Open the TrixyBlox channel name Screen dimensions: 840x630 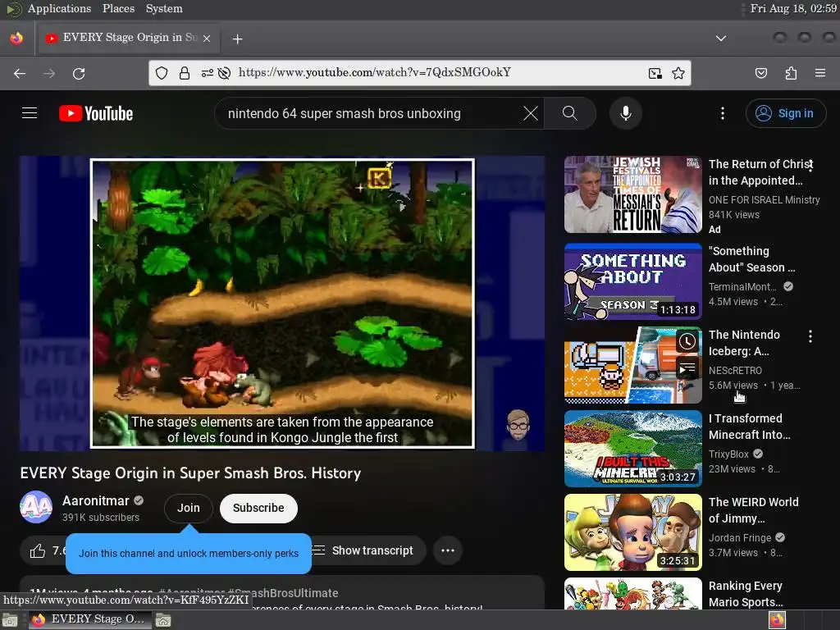point(728,454)
